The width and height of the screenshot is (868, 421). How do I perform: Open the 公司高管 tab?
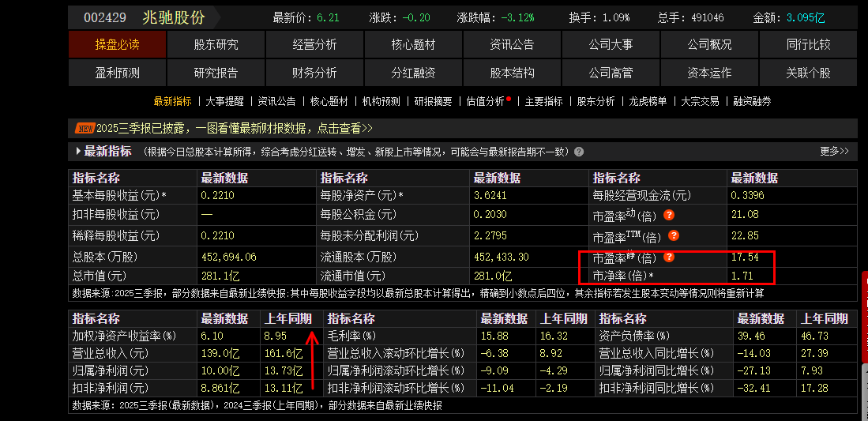(611, 73)
